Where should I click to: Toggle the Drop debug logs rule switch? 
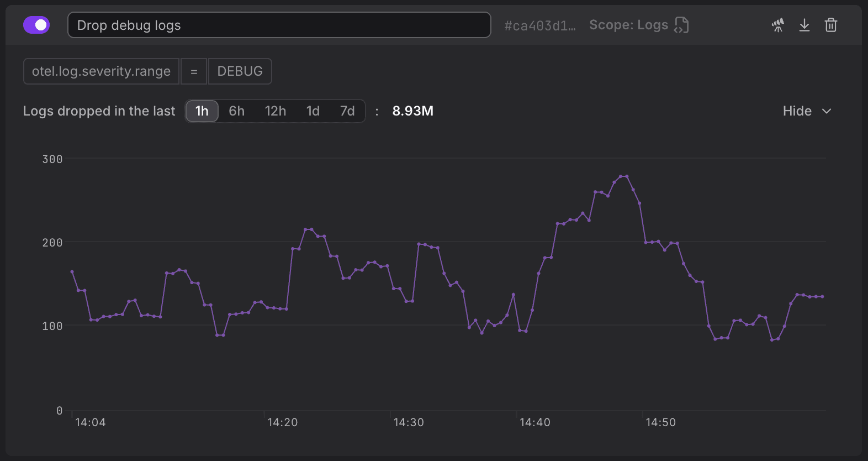point(36,25)
